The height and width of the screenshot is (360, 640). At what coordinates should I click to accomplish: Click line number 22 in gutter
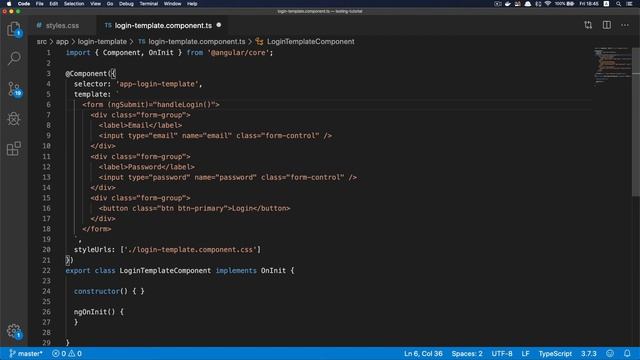click(47, 271)
